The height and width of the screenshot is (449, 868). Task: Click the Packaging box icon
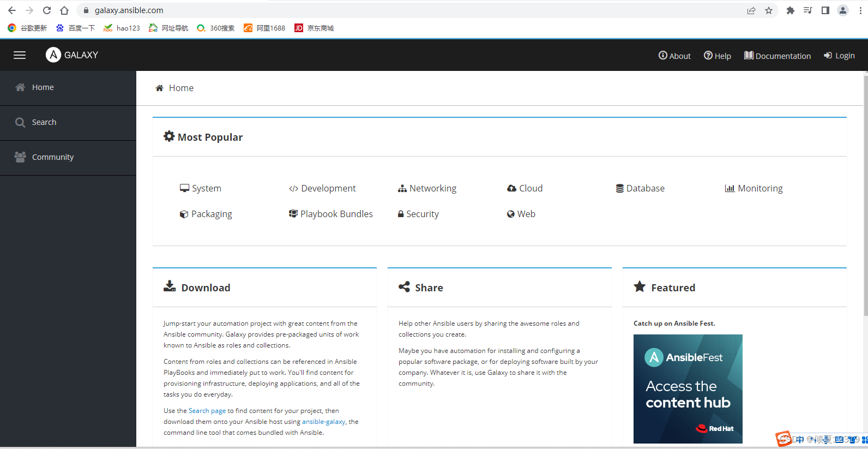[x=184, y=214]
